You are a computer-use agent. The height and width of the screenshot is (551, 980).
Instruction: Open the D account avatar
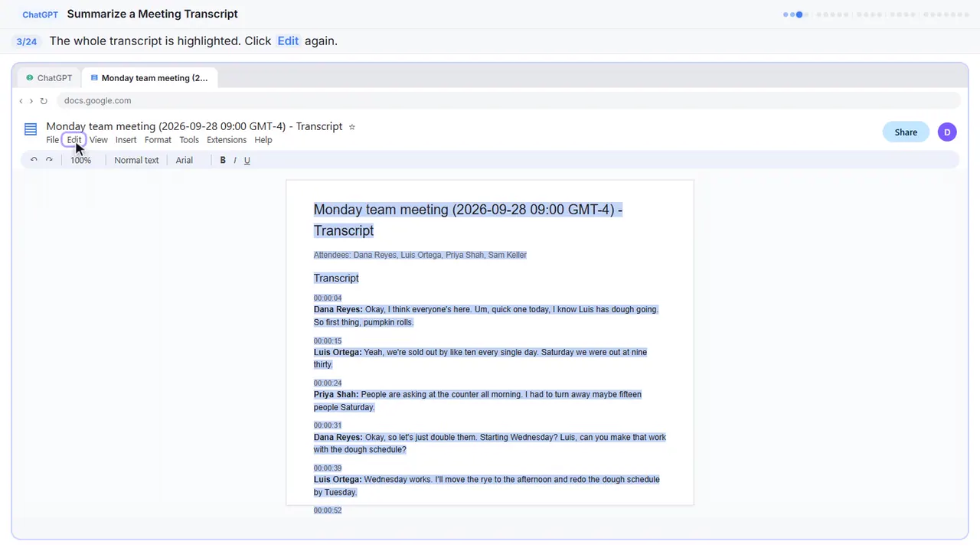click(947, 132)
